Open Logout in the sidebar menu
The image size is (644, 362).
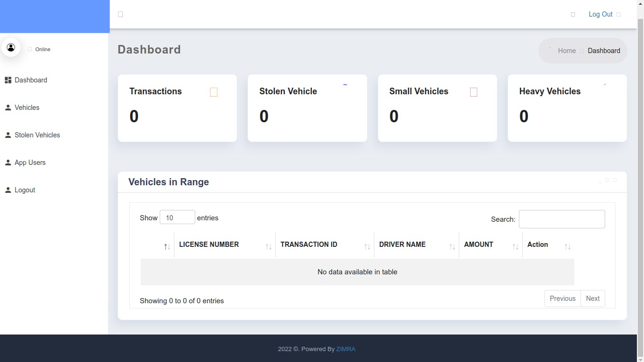click(x=25, y=190)
